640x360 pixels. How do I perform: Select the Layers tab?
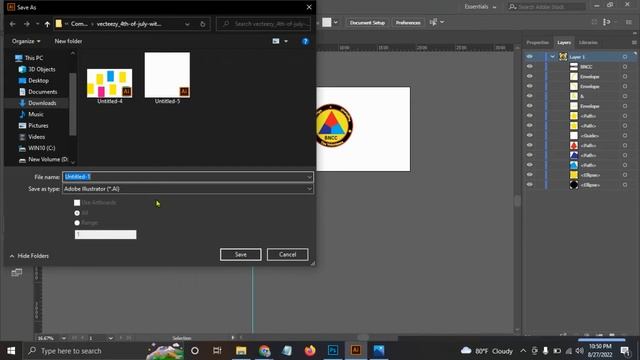point(564,42)
